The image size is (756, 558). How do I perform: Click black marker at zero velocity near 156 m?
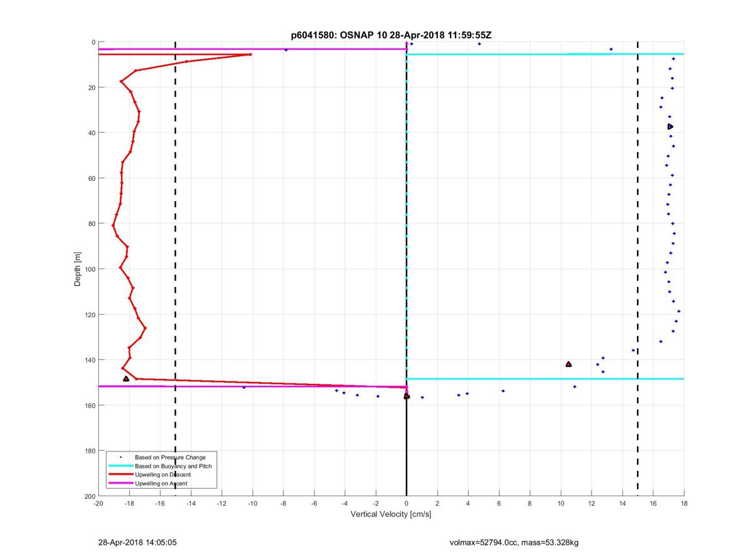coord(406,396)
